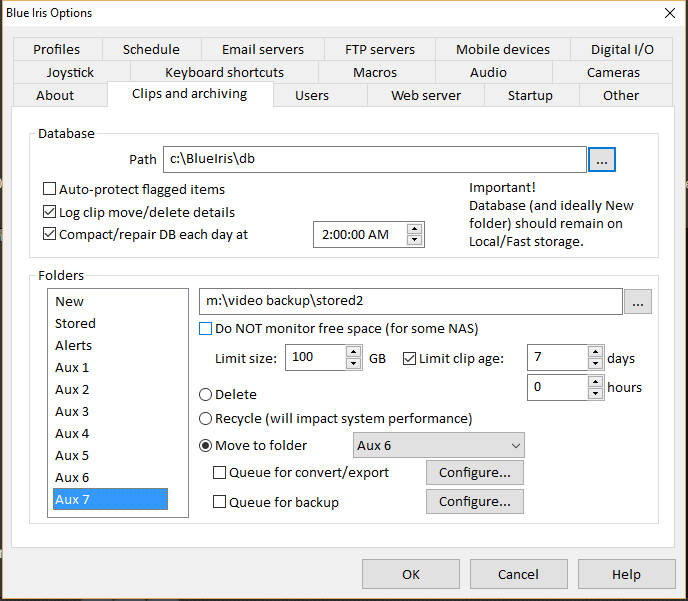Open the Mobile devices tab
Image resolution: width=688 pixels, height=601 pixels.
click(502, 49)
